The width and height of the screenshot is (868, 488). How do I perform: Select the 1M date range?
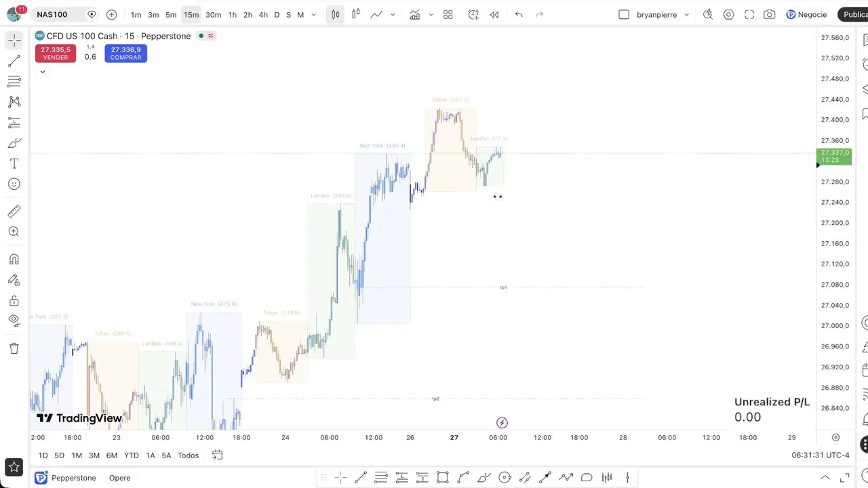pos(77,455)
